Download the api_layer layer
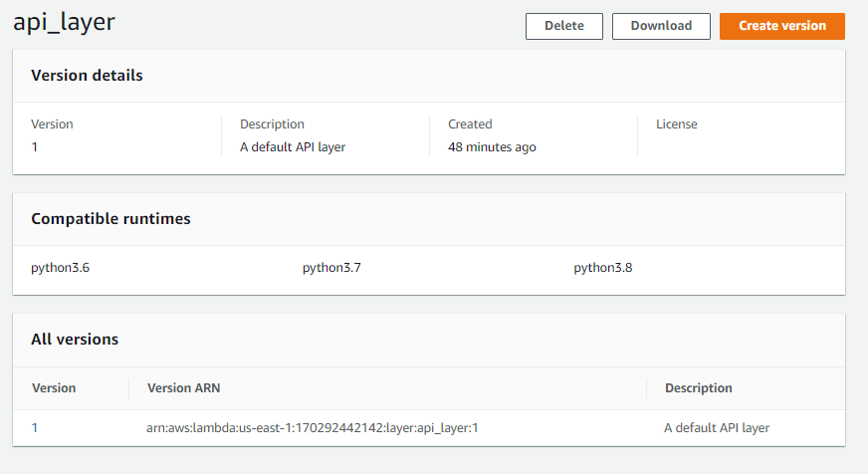 pos(661,26)
